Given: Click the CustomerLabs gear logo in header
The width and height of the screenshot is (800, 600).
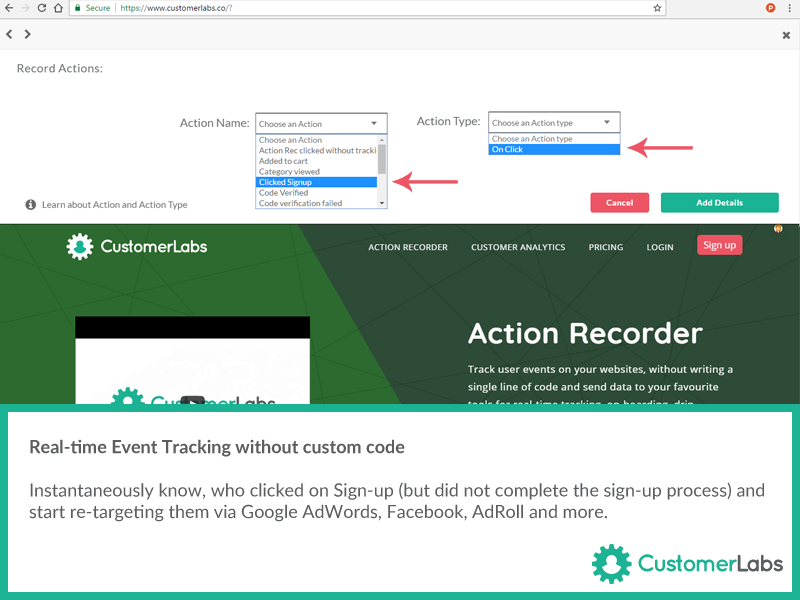Looking at the screenshot, I should (80, 246).
